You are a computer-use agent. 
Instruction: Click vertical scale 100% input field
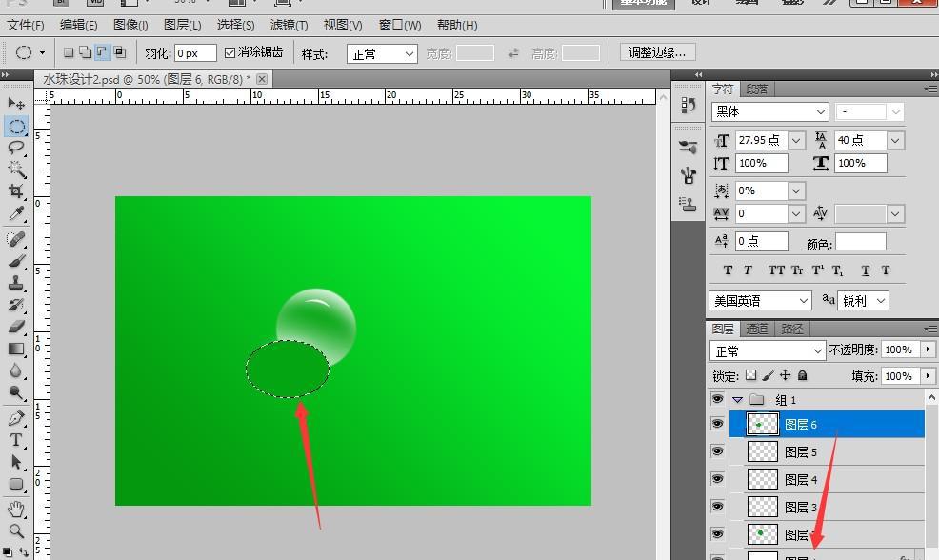(761, 163)
